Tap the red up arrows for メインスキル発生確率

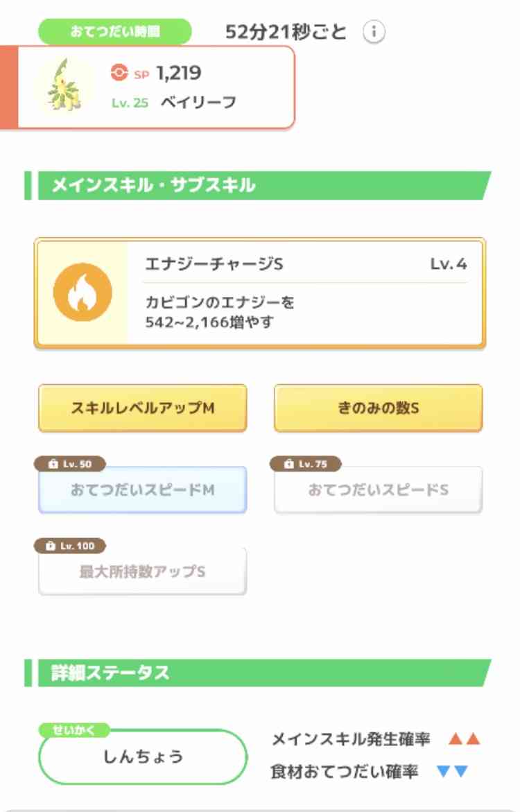pos(465,739)
